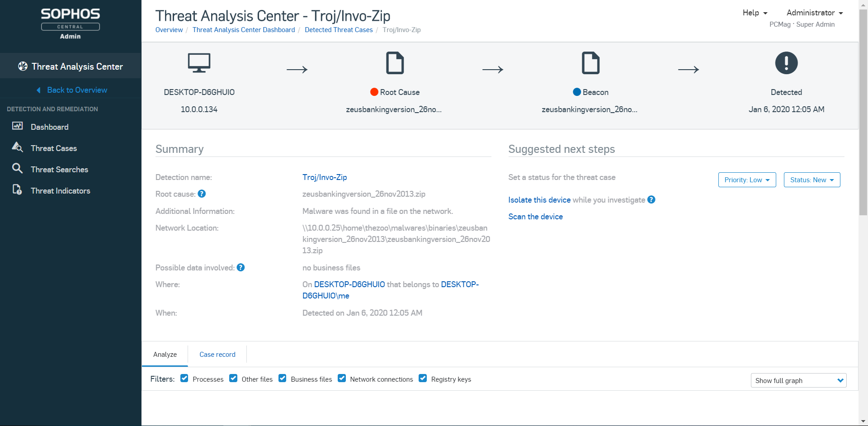Click the Threat Analysis Center sidebar header

coord(71,66)
